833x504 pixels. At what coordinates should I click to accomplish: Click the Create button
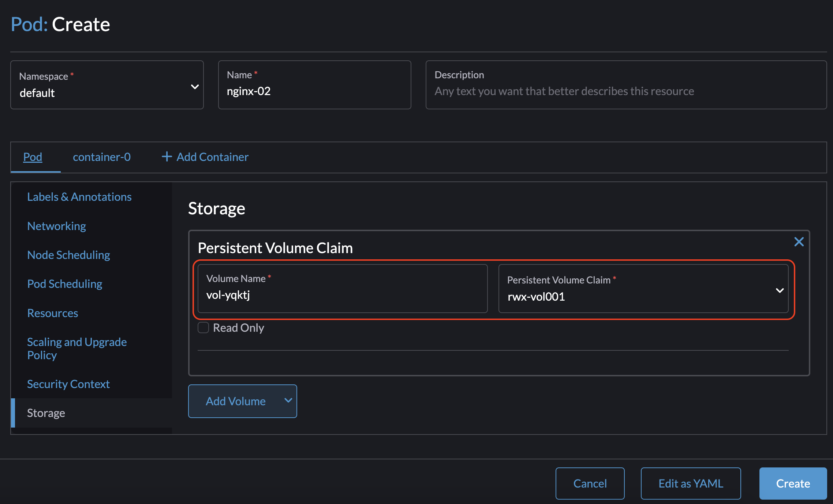click(x=793, y=483)
